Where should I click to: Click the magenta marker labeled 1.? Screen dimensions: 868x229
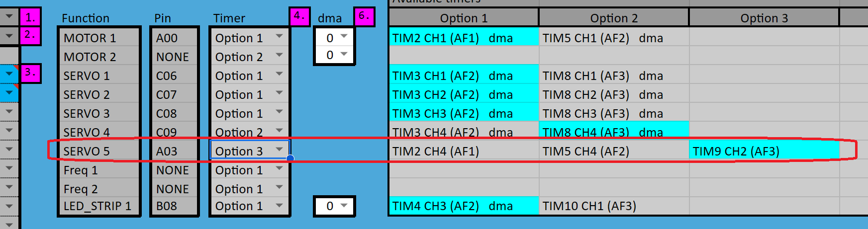(x=30, y=17)
